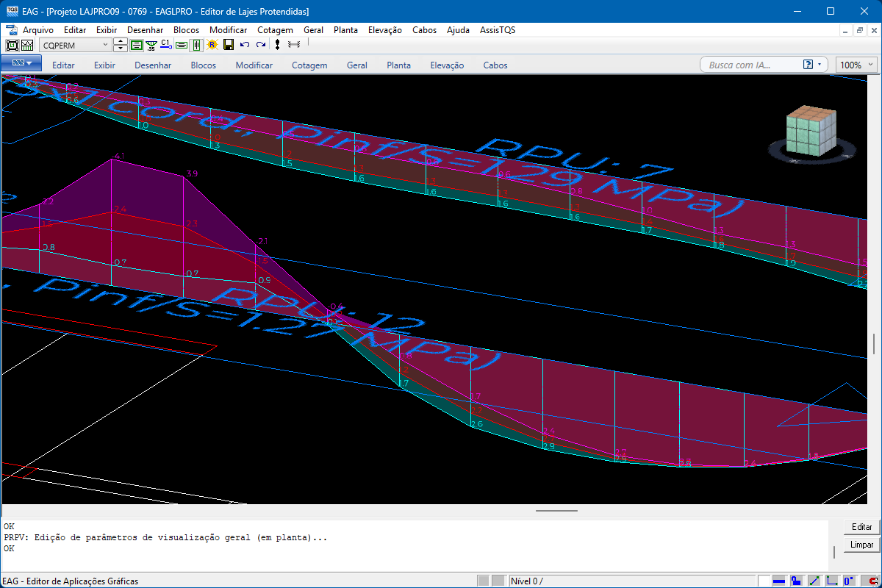Screen dimensions: 882x588
Task: Click the yellow R sun icon
Action: pos(212,45)
